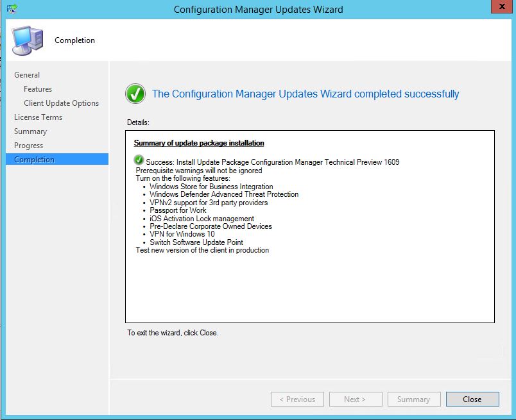
Task: Click the large green success checkmark icon
Action: 135,94
